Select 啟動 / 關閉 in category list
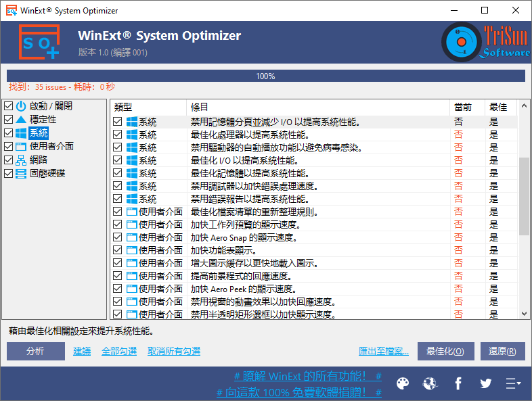532x401 pixels. (51, 106)
